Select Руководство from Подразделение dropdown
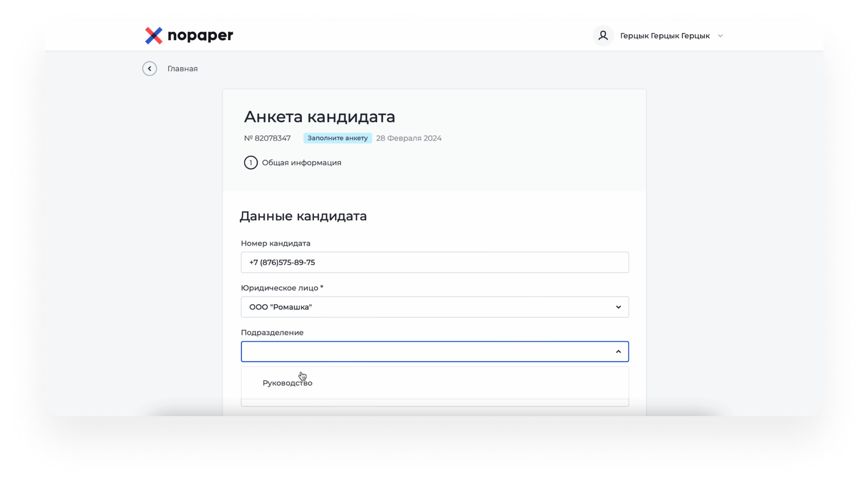This screenshot has height=483, width=868. [x=287, y=383]
